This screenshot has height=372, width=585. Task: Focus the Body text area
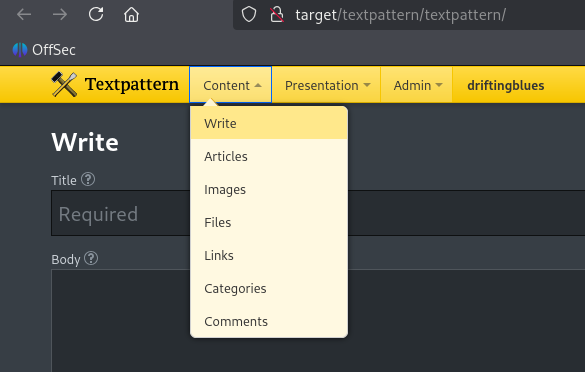[318, 321]
